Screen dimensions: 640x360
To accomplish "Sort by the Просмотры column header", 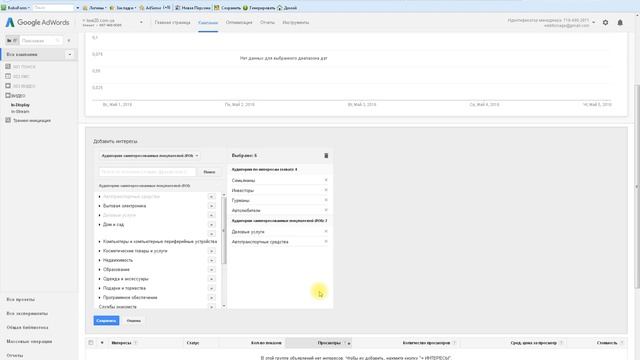I will [329, 343].
